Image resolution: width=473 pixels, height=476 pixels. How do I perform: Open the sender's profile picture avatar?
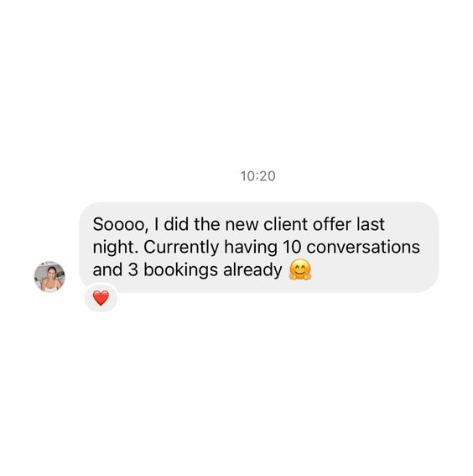tap(49, 276)
